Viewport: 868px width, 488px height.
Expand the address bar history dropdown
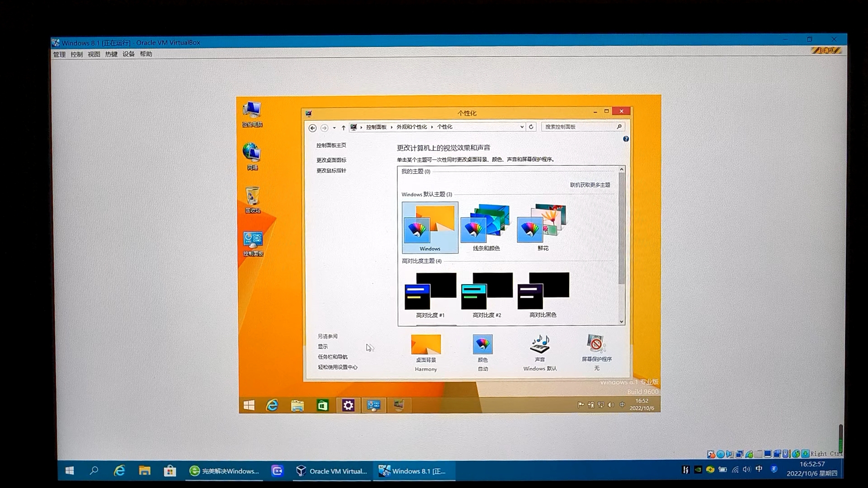pyautogui.click(x=522, y=127)
